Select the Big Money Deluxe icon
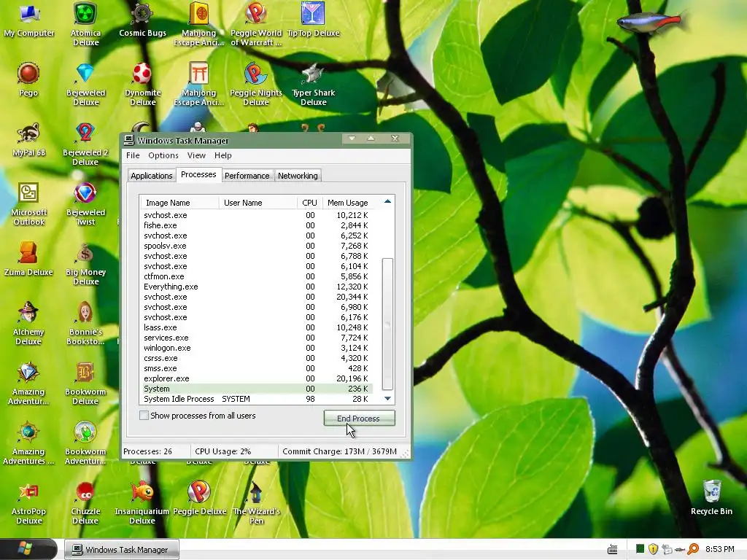747x560 pixels. click(x=86, y=264)
